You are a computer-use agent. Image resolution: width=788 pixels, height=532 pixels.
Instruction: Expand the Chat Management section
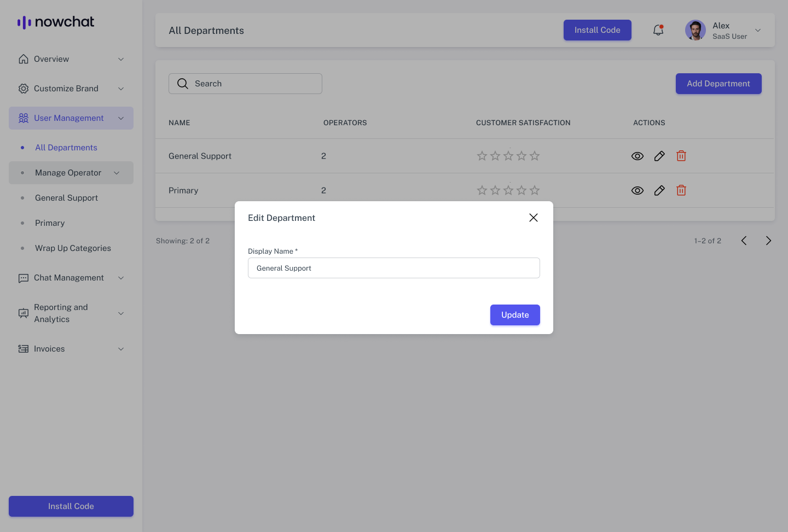(71, 278)
